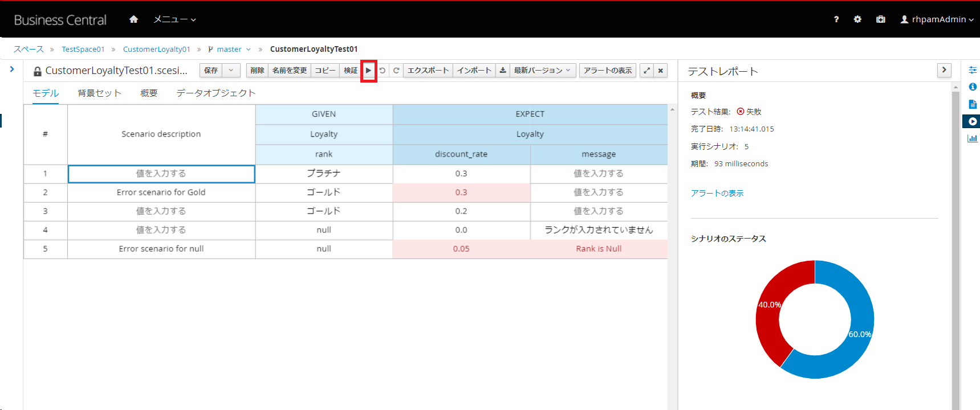This screenshot has height=410, width=980.
Task: Click the test report scrollbar up arrow
Action: point(955,87)
